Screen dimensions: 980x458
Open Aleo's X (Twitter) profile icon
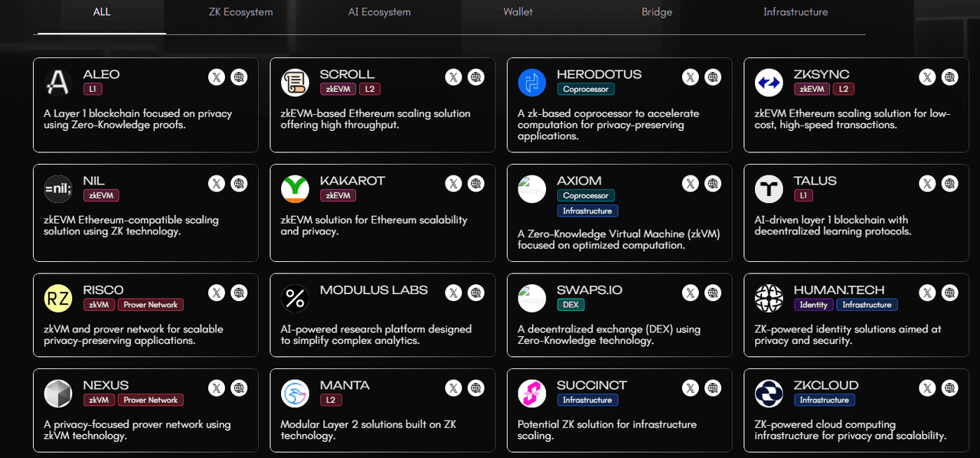point(217,77)
